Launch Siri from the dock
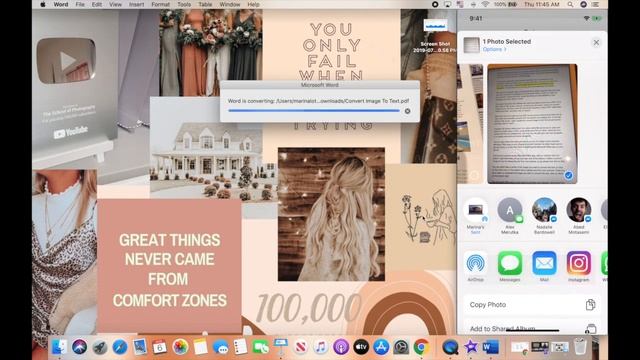 (x=80, y=347)
